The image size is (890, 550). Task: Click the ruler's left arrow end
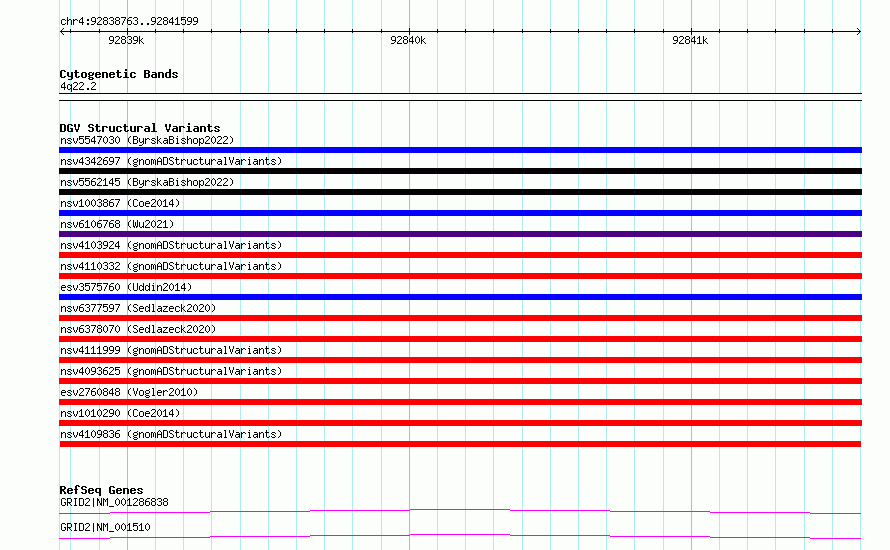63,31
